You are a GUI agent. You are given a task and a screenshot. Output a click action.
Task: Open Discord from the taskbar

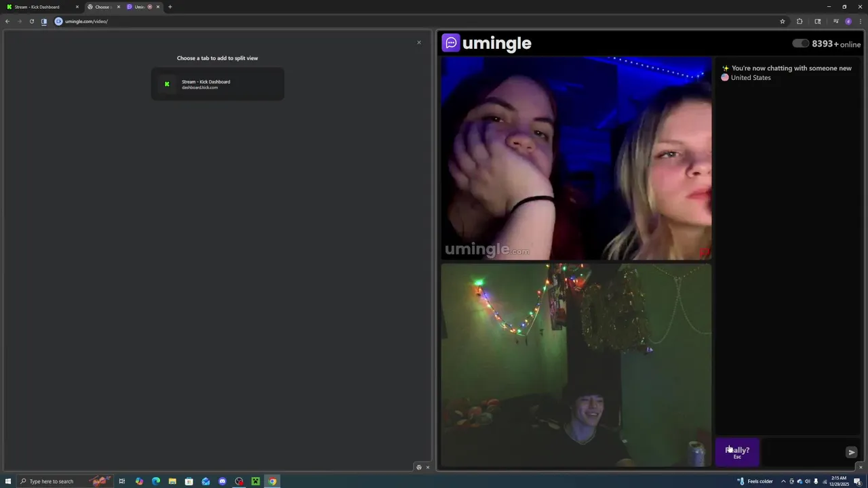(x=222, y=481)
